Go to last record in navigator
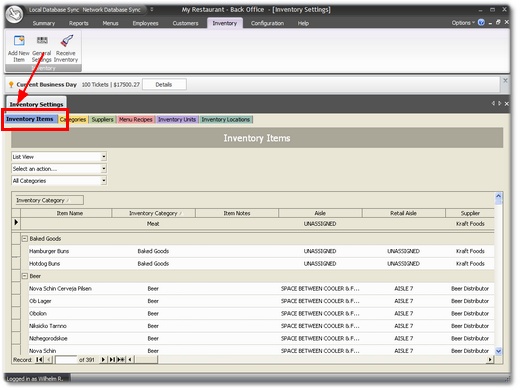Image resolution: width=520 pixels, height=390 pixels. point(112,360)
